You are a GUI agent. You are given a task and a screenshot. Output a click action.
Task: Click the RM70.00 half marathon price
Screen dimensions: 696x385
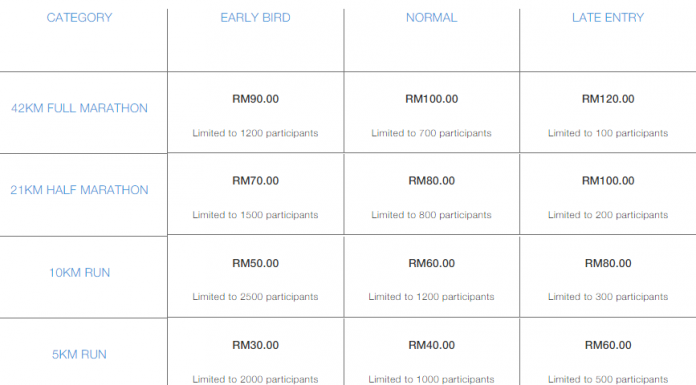[255, 181]
